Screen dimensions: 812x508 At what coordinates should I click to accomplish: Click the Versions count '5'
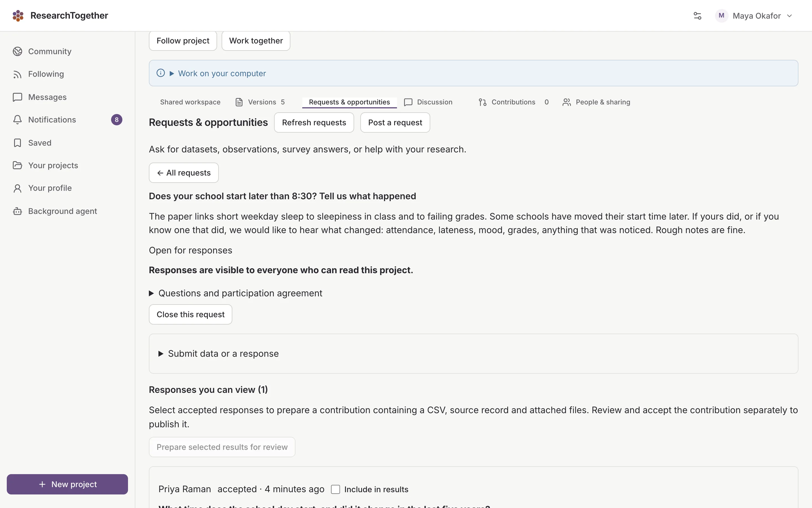coord(283,102)
